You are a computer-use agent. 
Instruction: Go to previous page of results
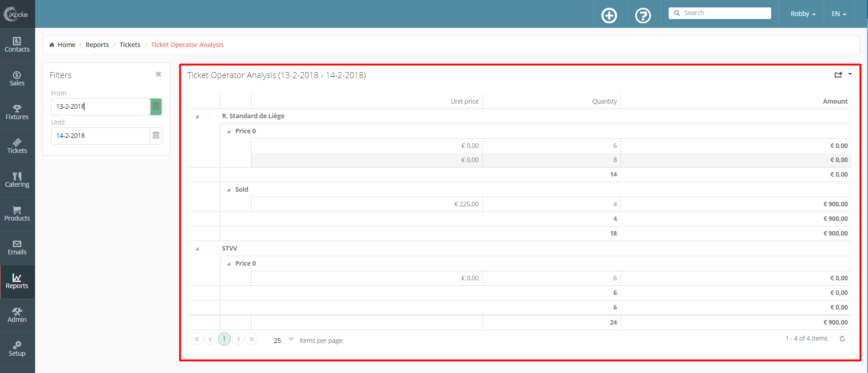pos(210,339)
